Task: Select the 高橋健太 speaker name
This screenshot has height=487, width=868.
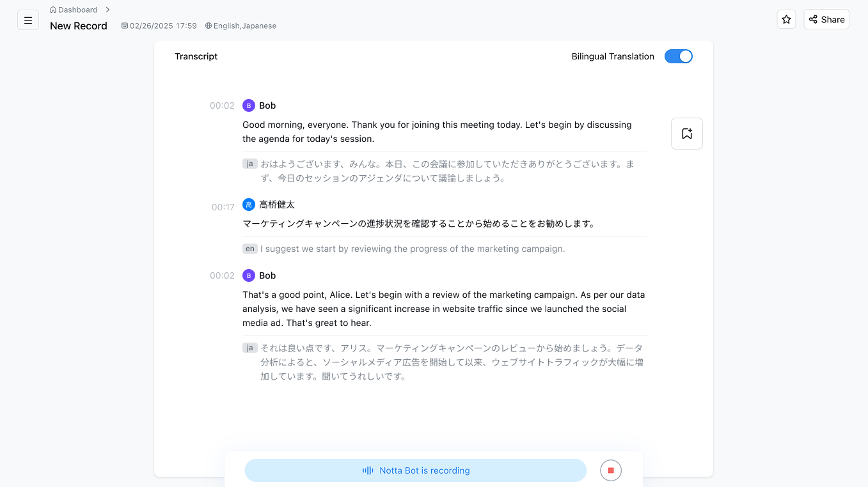Action: [277, 205]
